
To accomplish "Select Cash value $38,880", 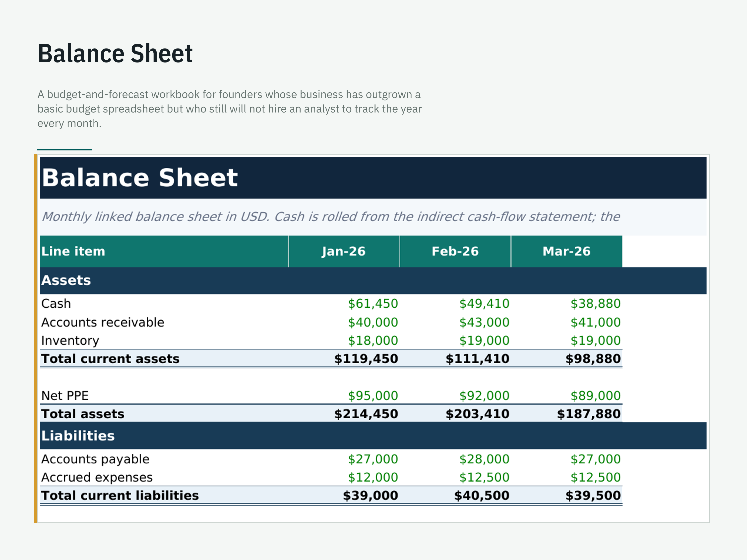I will [596, 304].
